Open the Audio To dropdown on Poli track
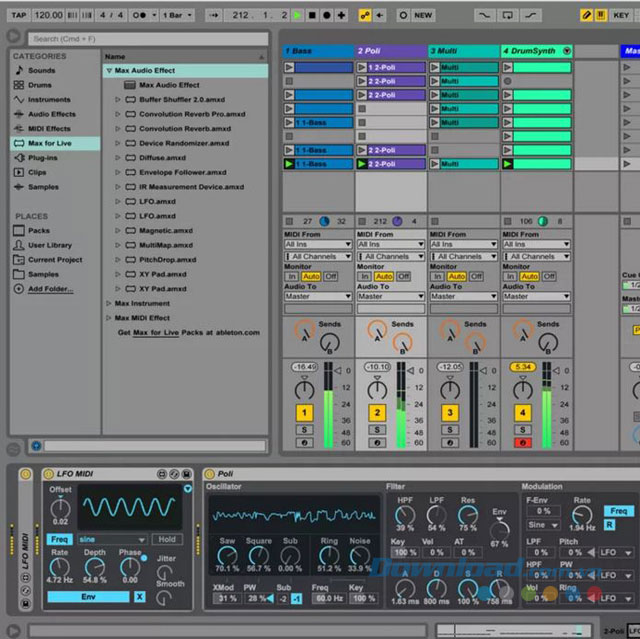Viewport: 640px width, 639px height. [390, 296]
